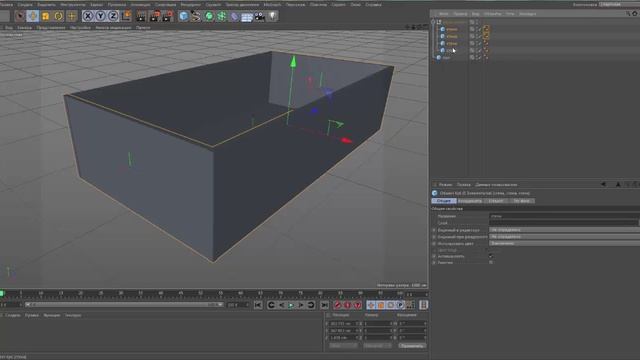Select the Live Selection tool
The height and width of the screenshot is (360, 640).
[x=20, y=16]
